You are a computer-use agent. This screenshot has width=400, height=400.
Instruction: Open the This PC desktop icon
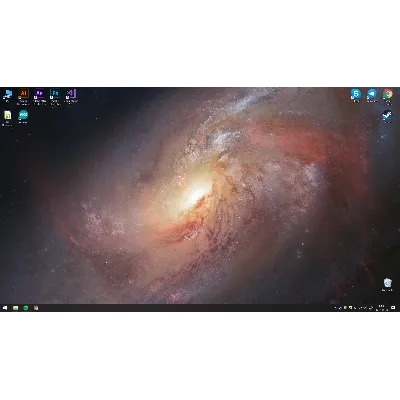[7, 95]
